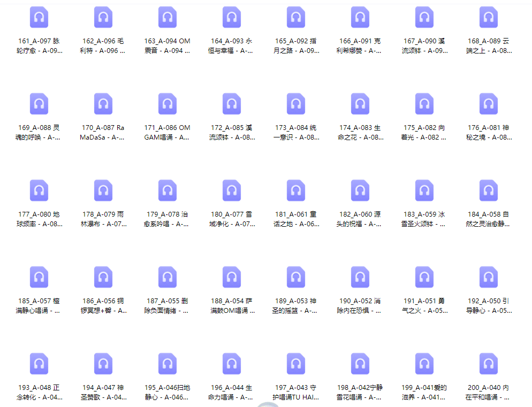Select the 197_A-043 守护唱诵TU HAI icon

pyautogui.click(x=296, y=364)
